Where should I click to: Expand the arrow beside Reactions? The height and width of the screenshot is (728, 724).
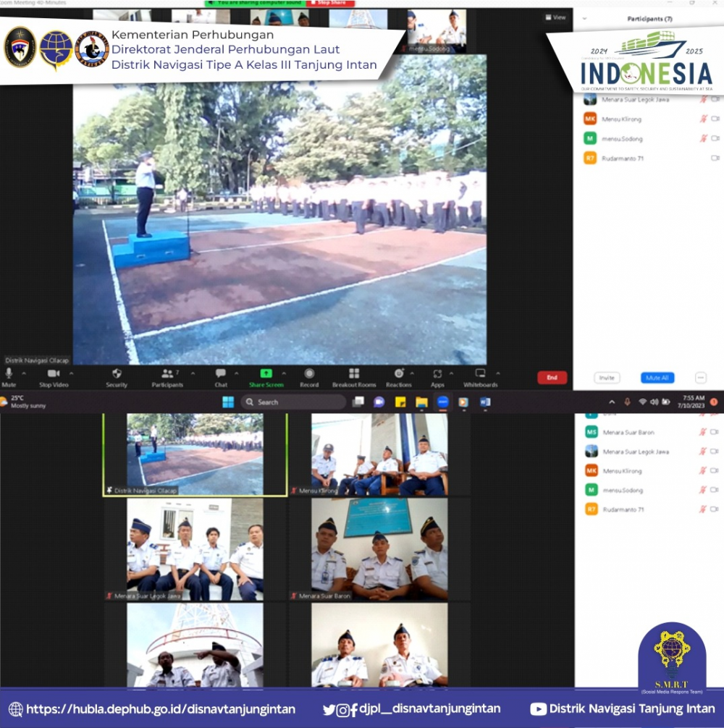[x=412, y=373]
